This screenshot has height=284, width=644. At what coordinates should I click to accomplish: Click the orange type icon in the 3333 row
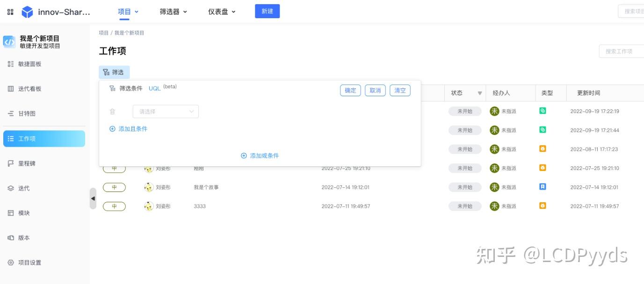point(543,205)
